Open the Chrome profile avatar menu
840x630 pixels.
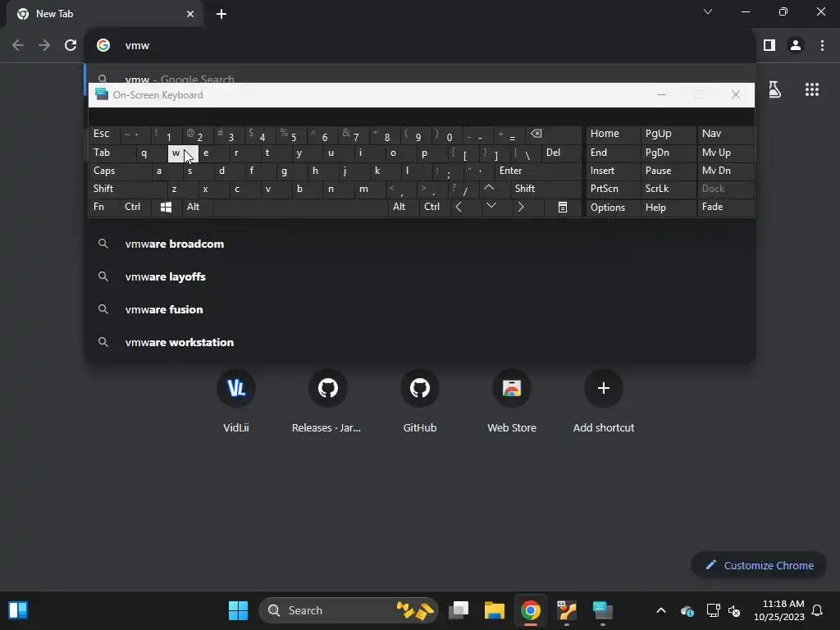tap(796, 46)
